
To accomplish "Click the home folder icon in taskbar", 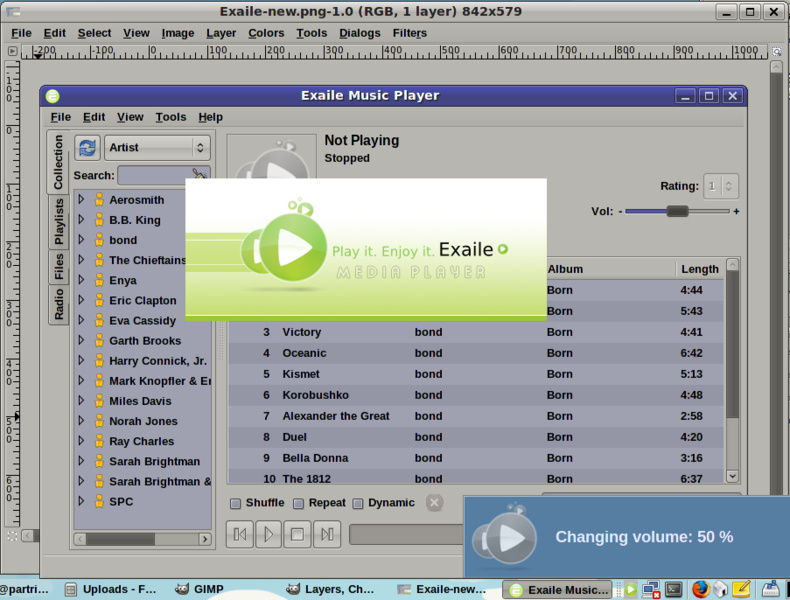I will click(x=720, y=589).
